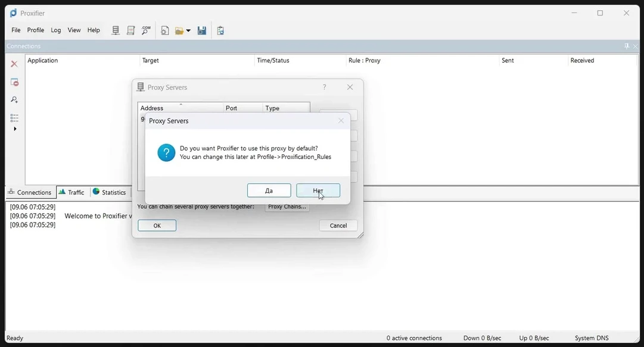Screen dimensions: 644x347
Task: Close the background Proxy Servers dialog
Action: (x=350, y=87)
